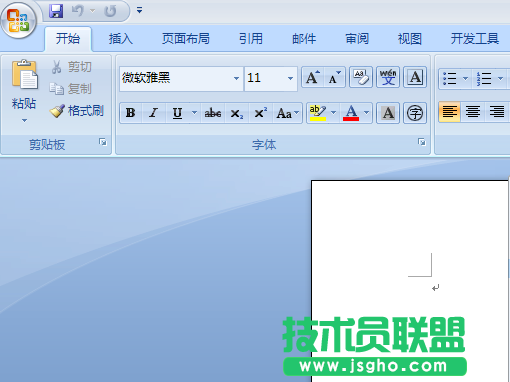Open the 视图 tab
This screenshot has height=382, width=510.
(x=410, y=39)
